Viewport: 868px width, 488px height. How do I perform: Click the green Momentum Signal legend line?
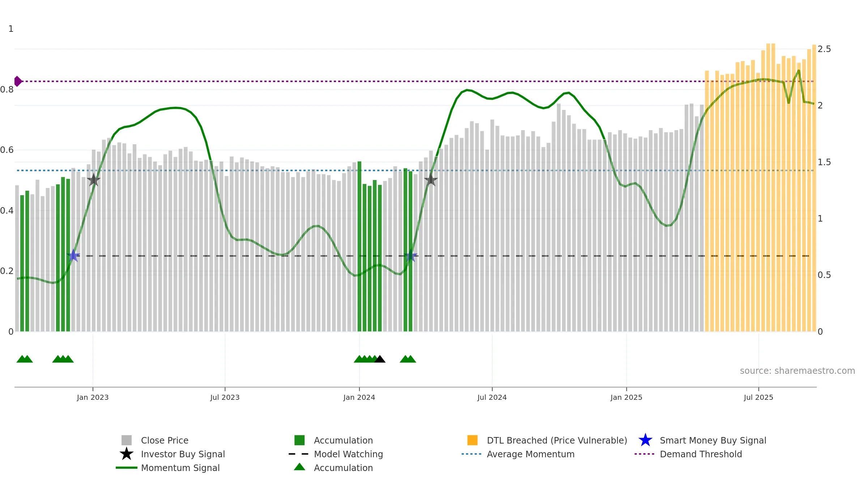click(127, 468)
